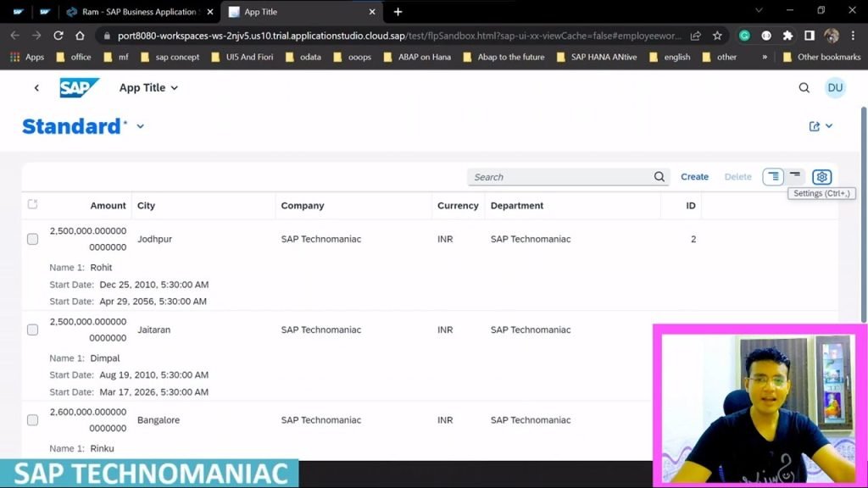The image size is (868, 488).
Task: Select the cozy table layout icon
Action: tap(772, 176)
